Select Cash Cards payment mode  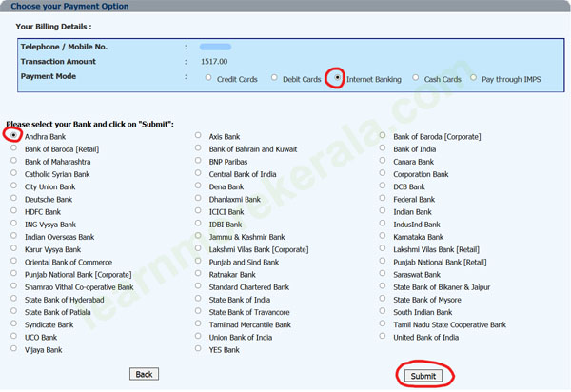coord(416,77)
